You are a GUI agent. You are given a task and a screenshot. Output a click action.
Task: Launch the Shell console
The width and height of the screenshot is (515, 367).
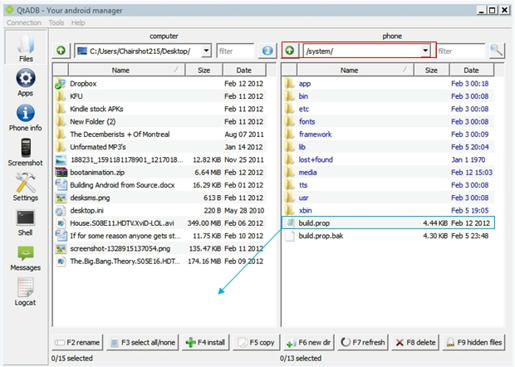tap(26, 222)
